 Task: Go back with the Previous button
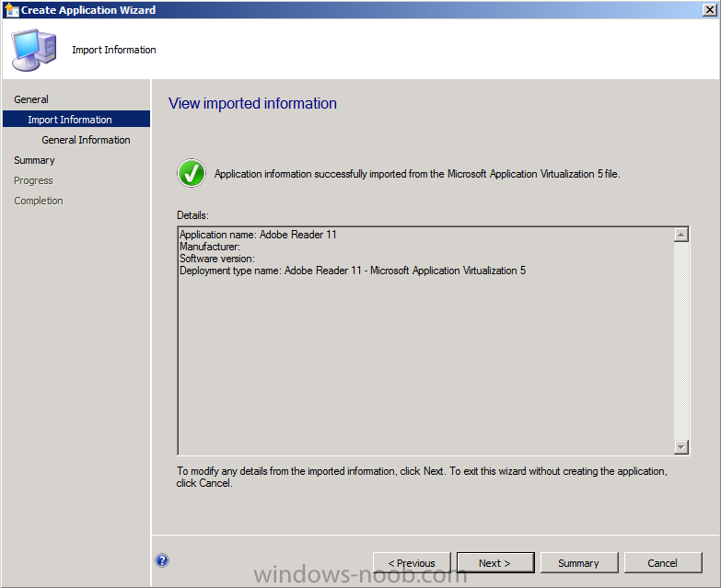[412, 563]
